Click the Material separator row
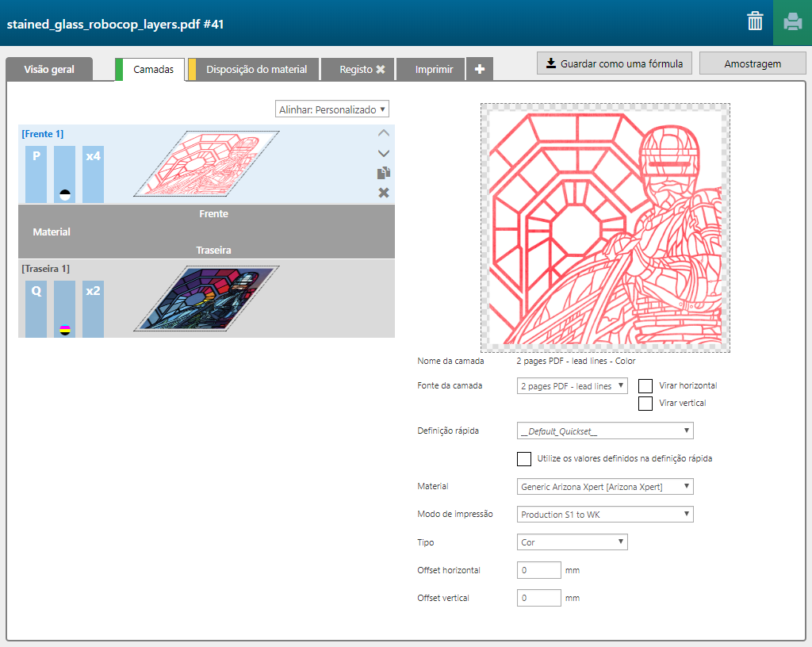812x647 pixels. tap(207, 232)
